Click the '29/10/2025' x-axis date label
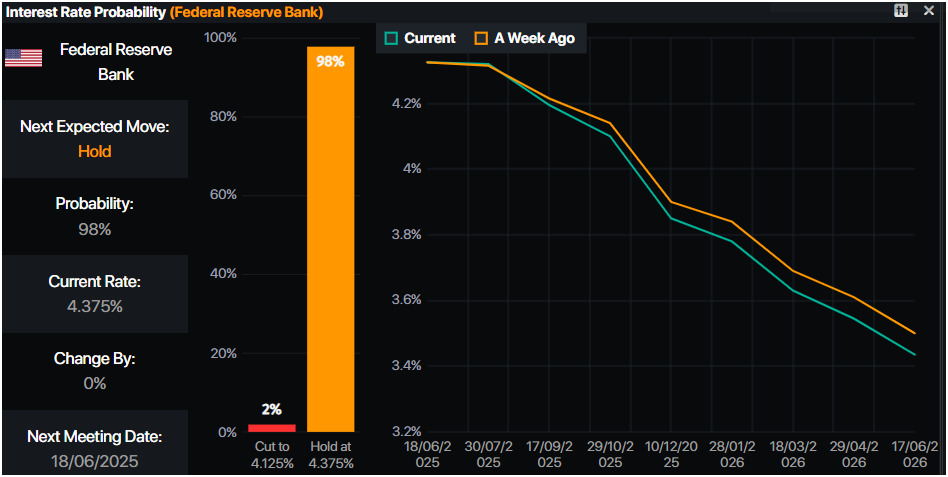Image resolution: width=948 pixels, height=477 pixels. (610, 455)
